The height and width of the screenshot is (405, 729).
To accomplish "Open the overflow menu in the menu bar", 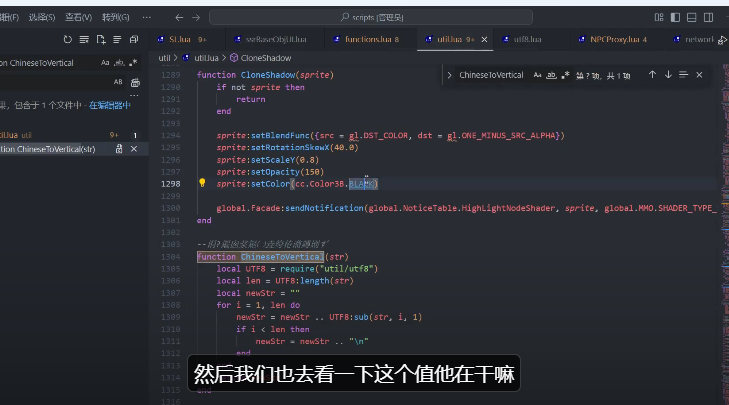I will pyautogui.click(x=147, y=17).
